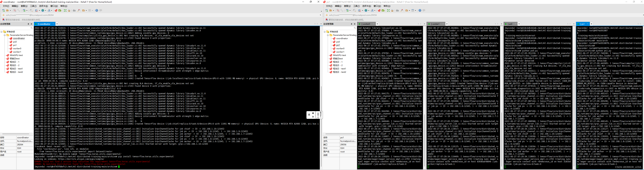The image size is (644, 170).
Task: Select 矩池云 - 1 in ps1 session tree
Action: pos(337,62)
